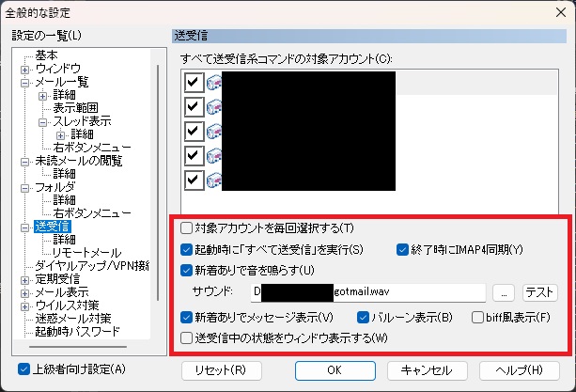The height and width of the screenshot is (392, 576).
Task: Click テスト to play sound
Action: [x=540, y=292]
